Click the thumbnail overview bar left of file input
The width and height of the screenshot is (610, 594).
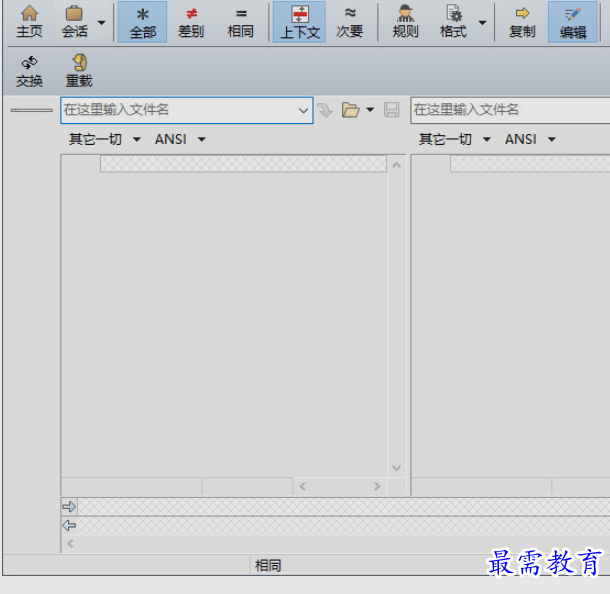pyautogui.click(x=32, y=110)
